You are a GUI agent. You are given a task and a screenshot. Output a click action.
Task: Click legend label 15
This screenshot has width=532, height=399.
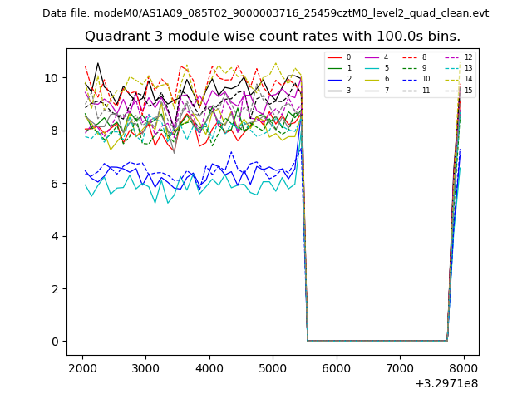pyautogui.click(x=468, y=90)
